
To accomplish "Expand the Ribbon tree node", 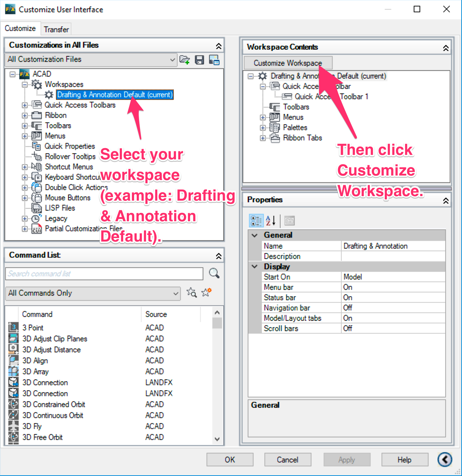I will click(x=25, y=116).
